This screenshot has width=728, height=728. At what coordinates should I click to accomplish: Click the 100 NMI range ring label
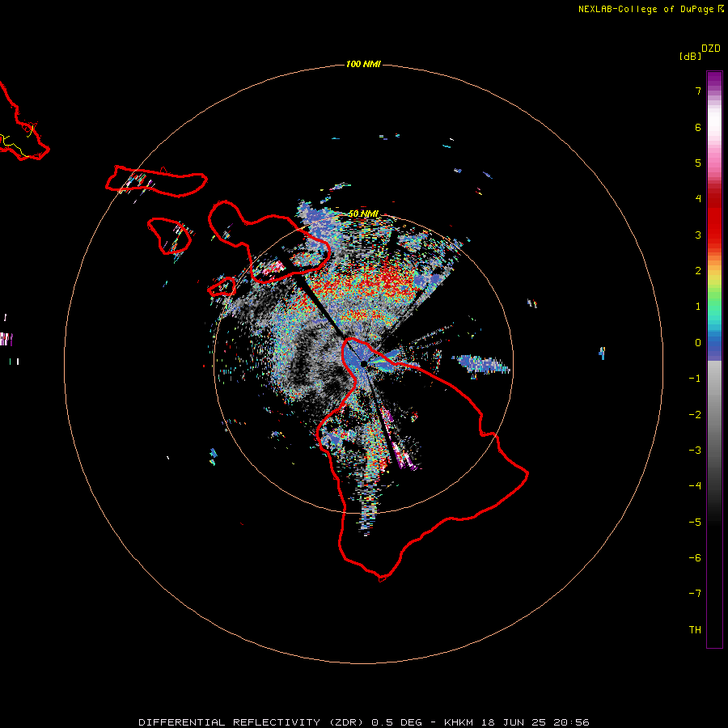[363, 64]
